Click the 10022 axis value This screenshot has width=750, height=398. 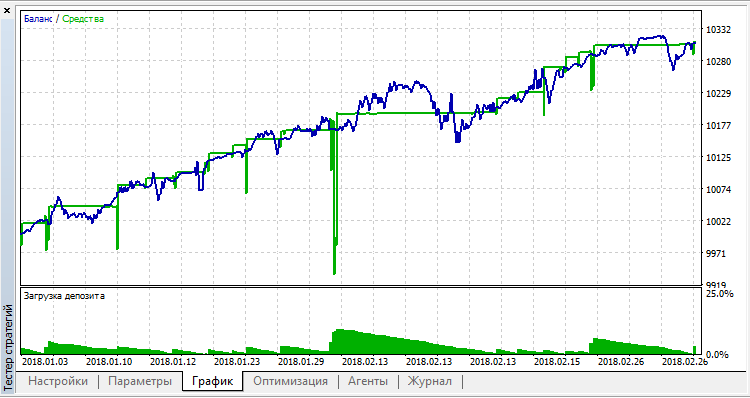(x=718, y=221)
